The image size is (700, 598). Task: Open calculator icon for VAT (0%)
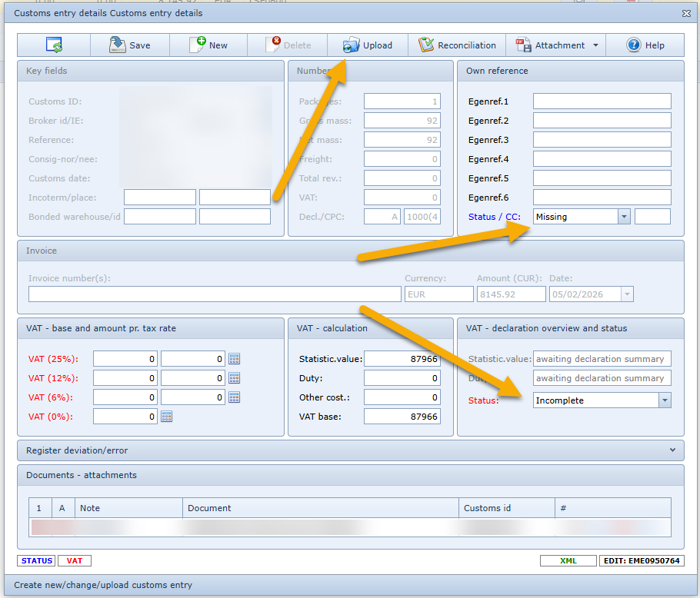pyautogui.click(x=167, y=417)
